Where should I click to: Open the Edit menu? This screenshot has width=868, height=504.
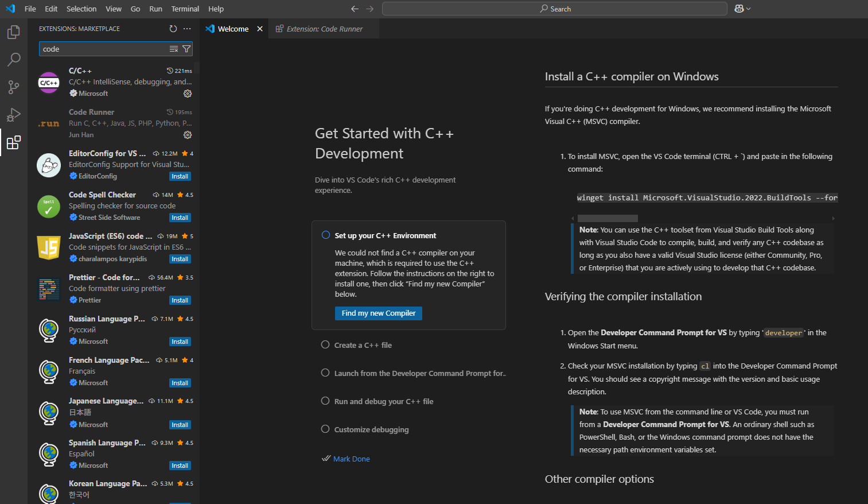pyautogui.click(x=51, y=9)
